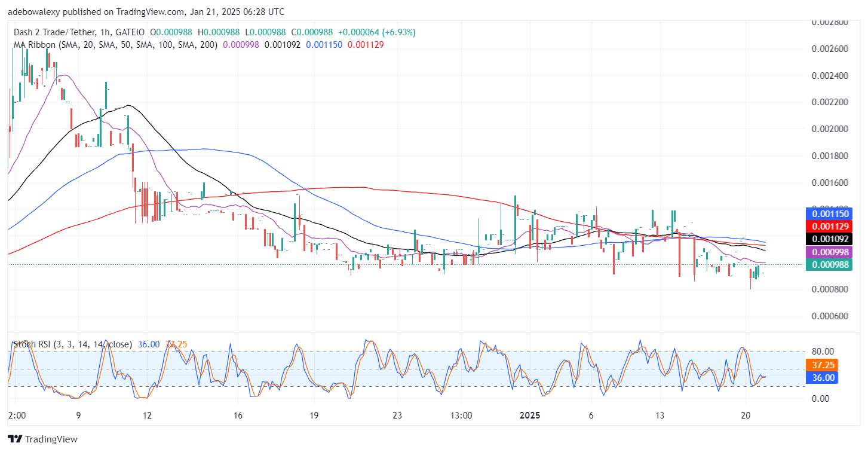Click the 9 date label on the time axis
This screenshot has width=868, height=452.
[78, 415]
